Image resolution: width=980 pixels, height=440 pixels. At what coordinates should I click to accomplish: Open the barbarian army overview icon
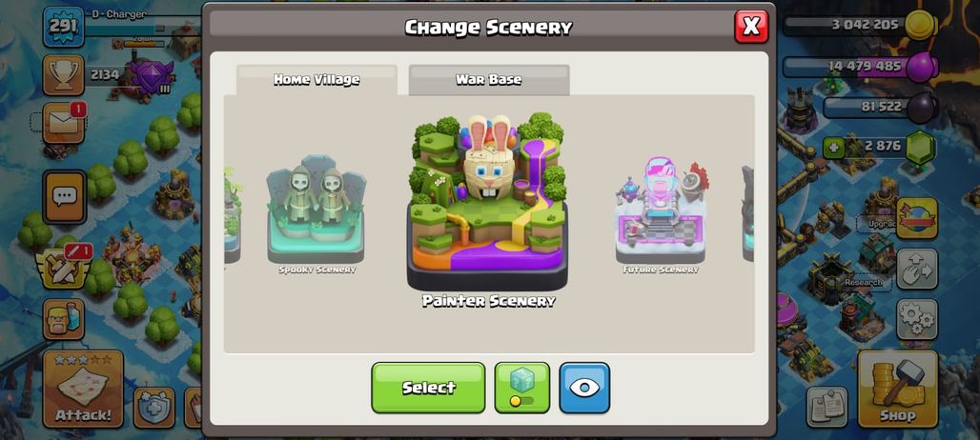pyautogui.click(x=63, y=319)
